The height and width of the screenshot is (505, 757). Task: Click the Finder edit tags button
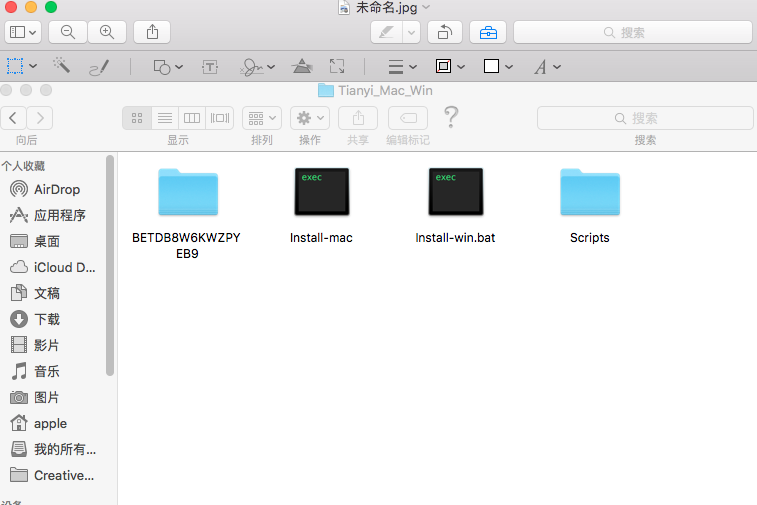coord(408,118)
